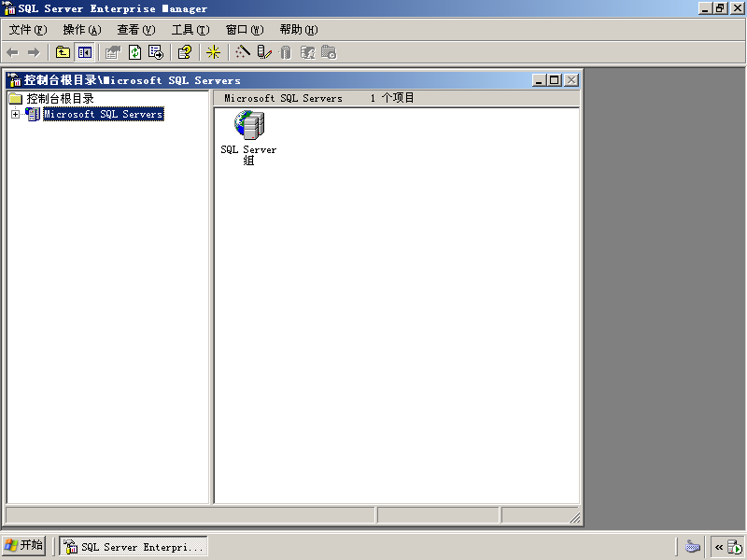The height and width of the screenshot is (560, 747).
Task: Open the 开始 Start menu
Action: tap(24, 546)
